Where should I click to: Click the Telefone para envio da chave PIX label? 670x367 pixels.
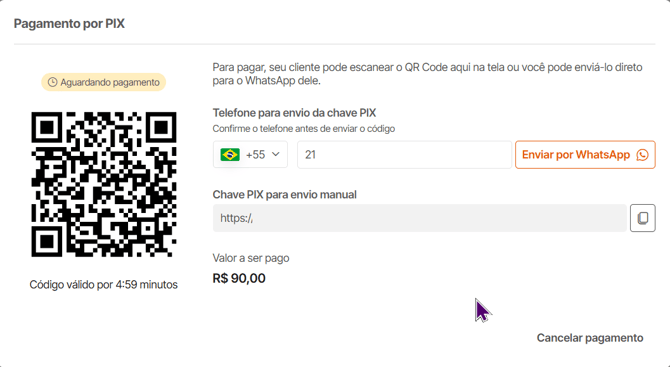pos(294,113)
